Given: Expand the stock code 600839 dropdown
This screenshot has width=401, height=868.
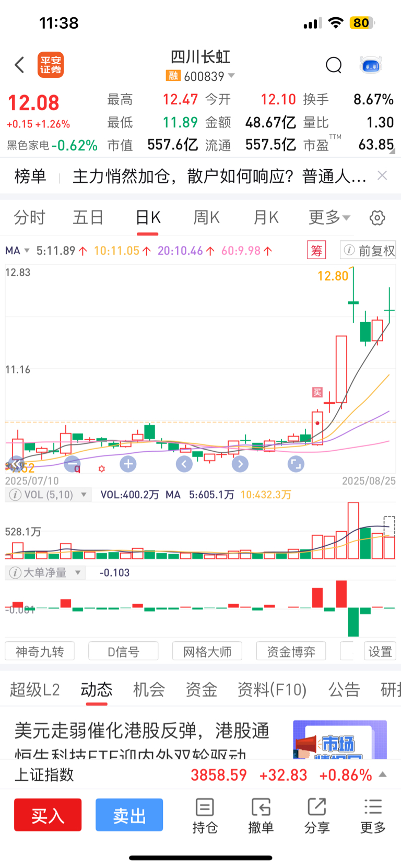Looking at the screenshot, I should click(x=231, y=76).
